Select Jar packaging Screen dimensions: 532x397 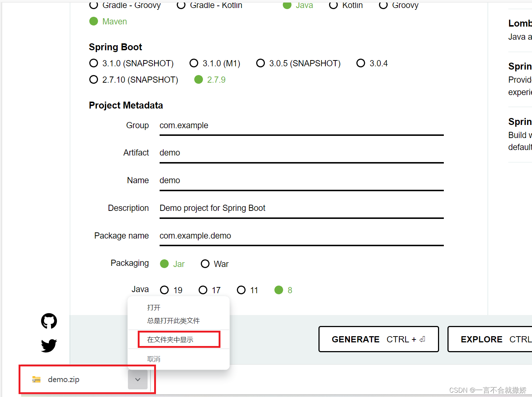(172, 264)
